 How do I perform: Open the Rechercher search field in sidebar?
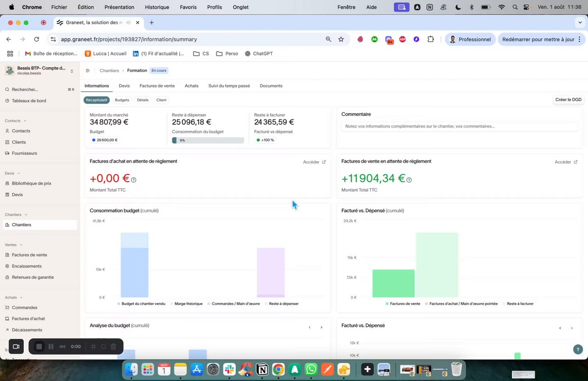coord(40,90)
